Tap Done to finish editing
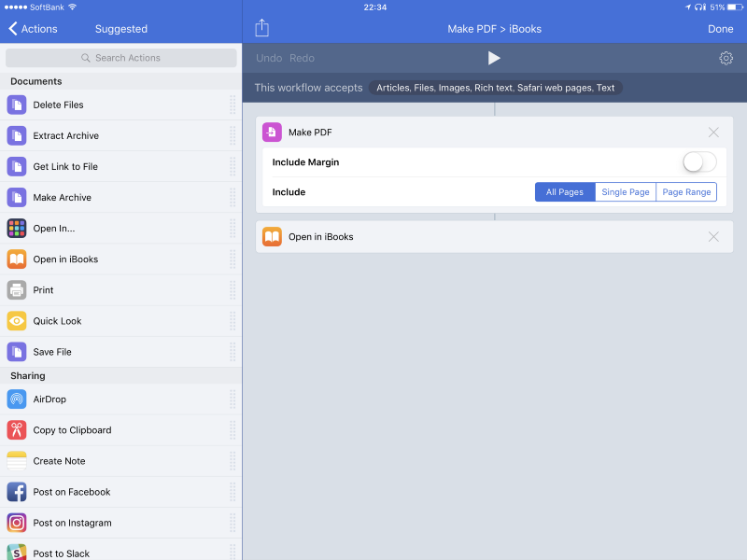 click(x=720, y=29)
